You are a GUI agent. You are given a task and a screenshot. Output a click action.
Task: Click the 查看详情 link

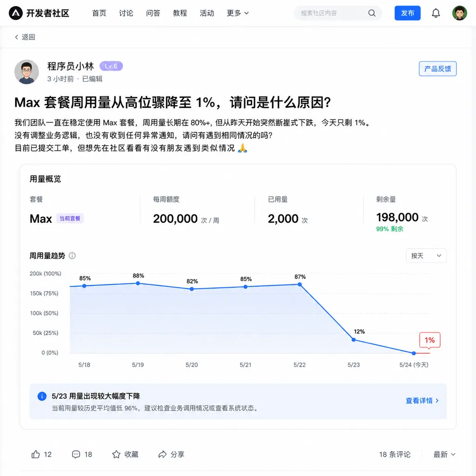tap(422, 400)
